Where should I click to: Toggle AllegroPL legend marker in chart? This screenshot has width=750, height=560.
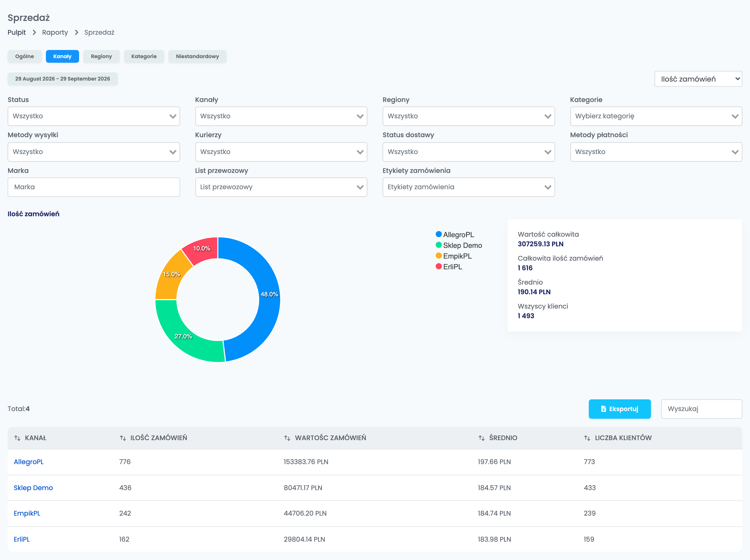439,234
